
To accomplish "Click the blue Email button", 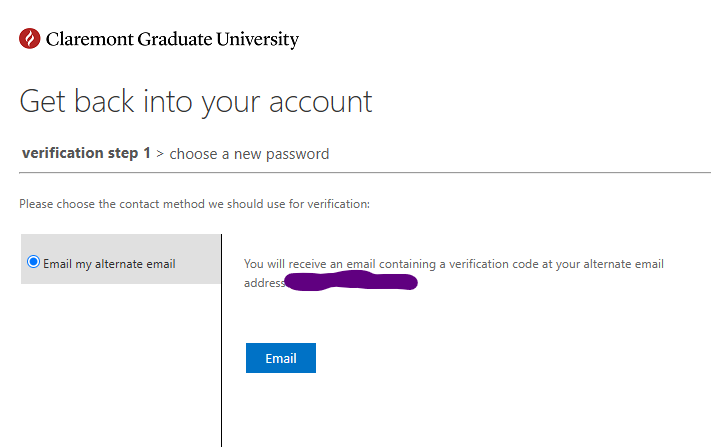I will [x=281, y=358].
